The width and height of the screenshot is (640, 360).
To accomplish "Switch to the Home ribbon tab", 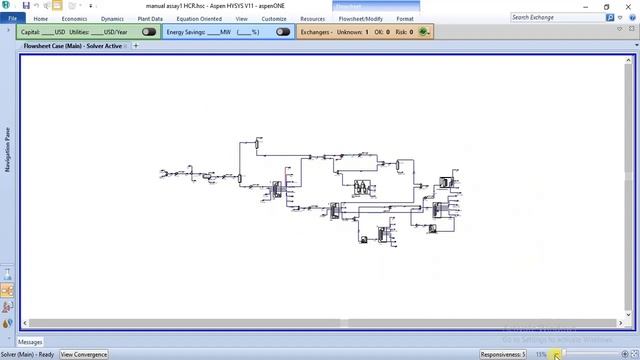I will [x=40, y=19].
